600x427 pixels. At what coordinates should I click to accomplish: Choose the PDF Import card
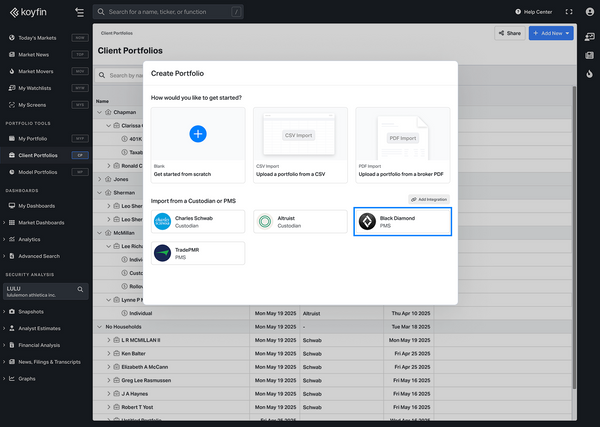pos(403,145)
